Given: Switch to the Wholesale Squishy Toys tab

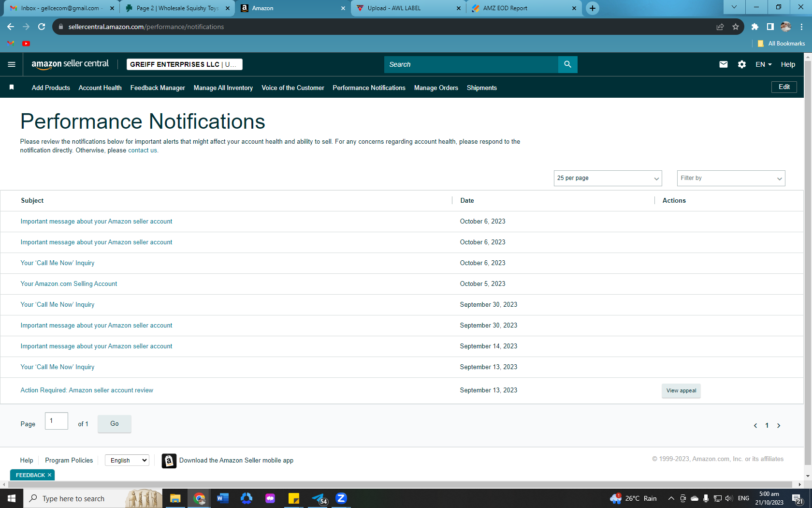Looking at the screenshot, I should coord(177,8).
